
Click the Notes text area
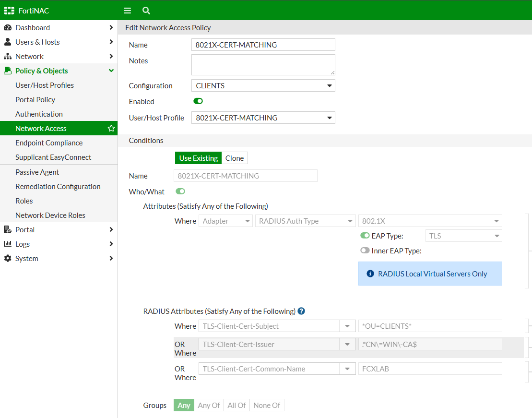coord(263,65)
